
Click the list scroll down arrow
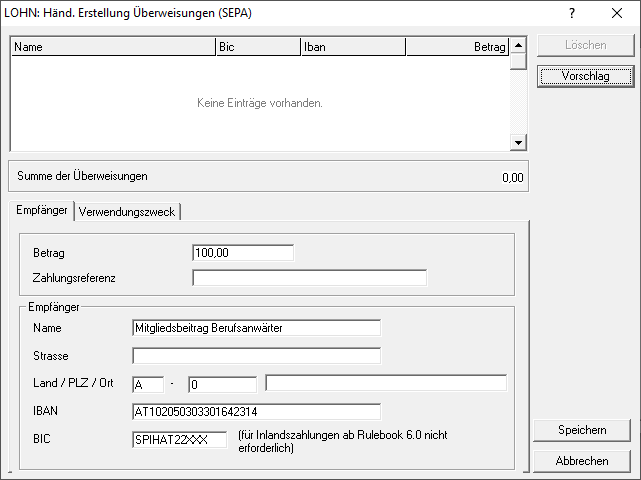518,143
